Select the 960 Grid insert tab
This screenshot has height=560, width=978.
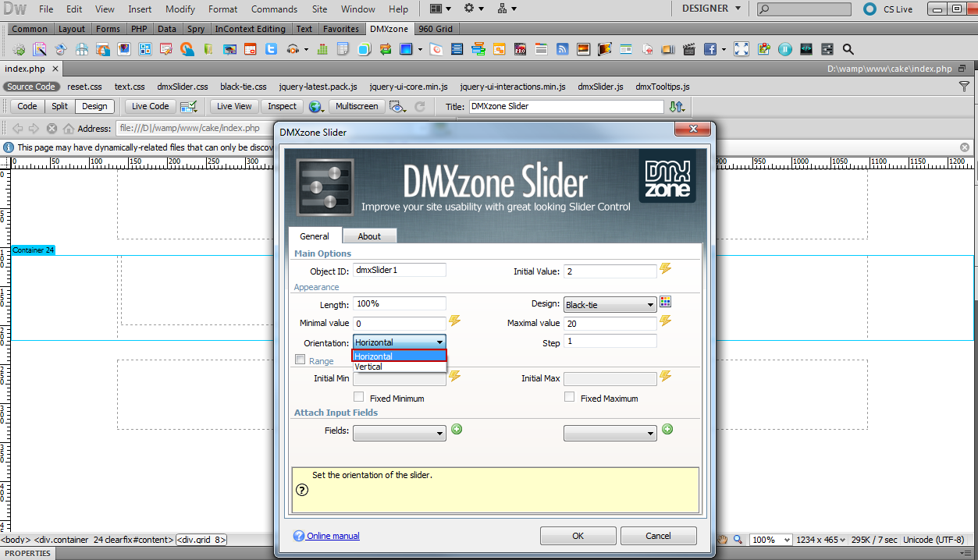pyautogui.click(x=436, y=29)
